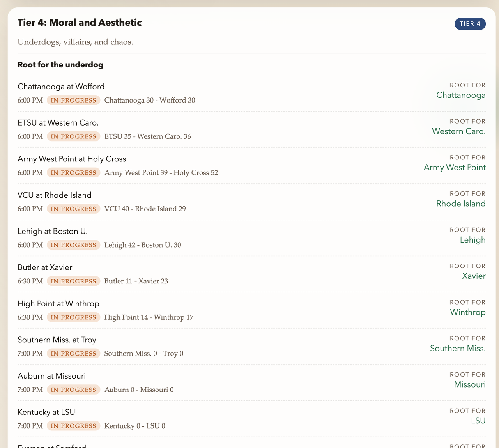Open the Auburn at Missouri matchup
The width and height of the screenshot is (499, 448).
coord(51,377)
